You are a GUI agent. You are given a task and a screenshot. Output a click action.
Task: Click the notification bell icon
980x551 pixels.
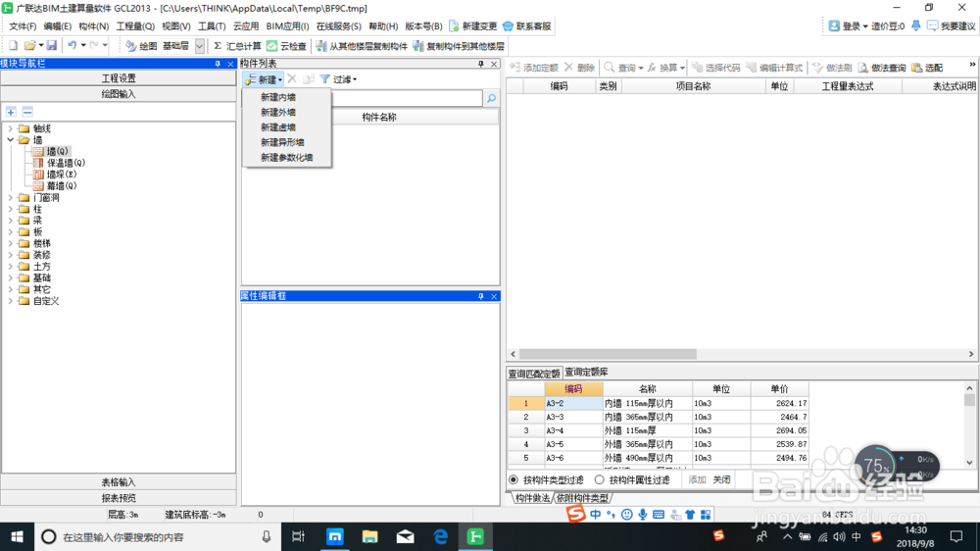coord(915,25)
